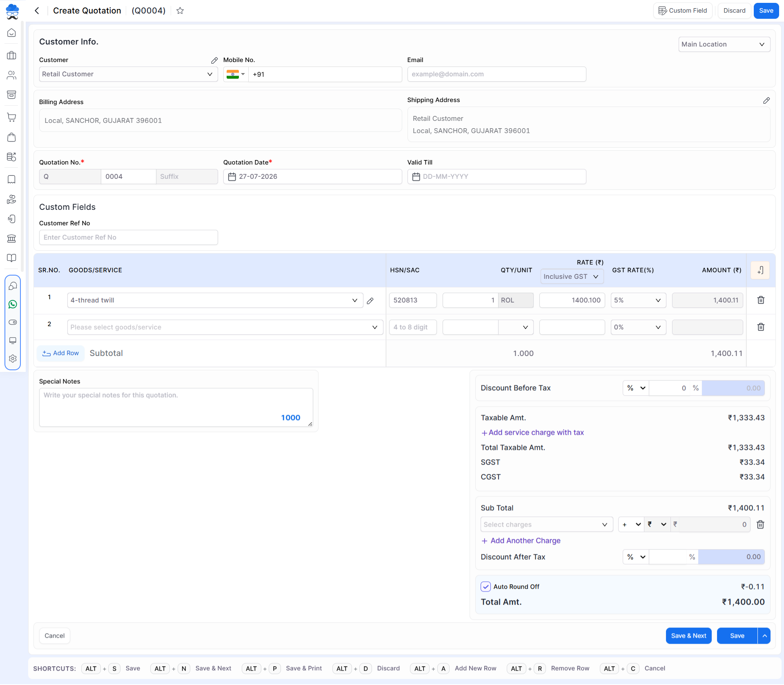Expand the Main Location dropdown
Viewport: 784px width, 685px height.
[724, 44]
